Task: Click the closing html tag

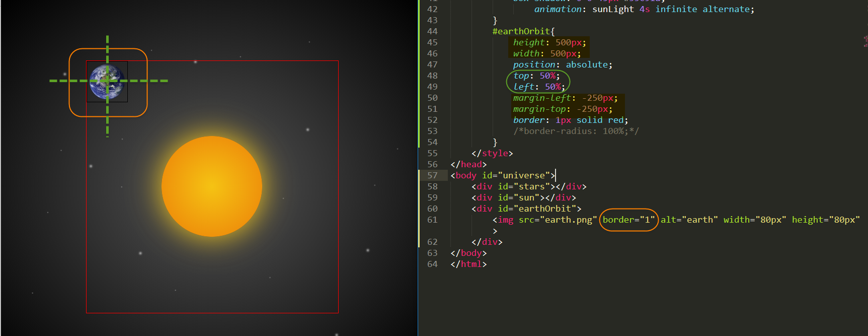Action: [x=468, y=264]
